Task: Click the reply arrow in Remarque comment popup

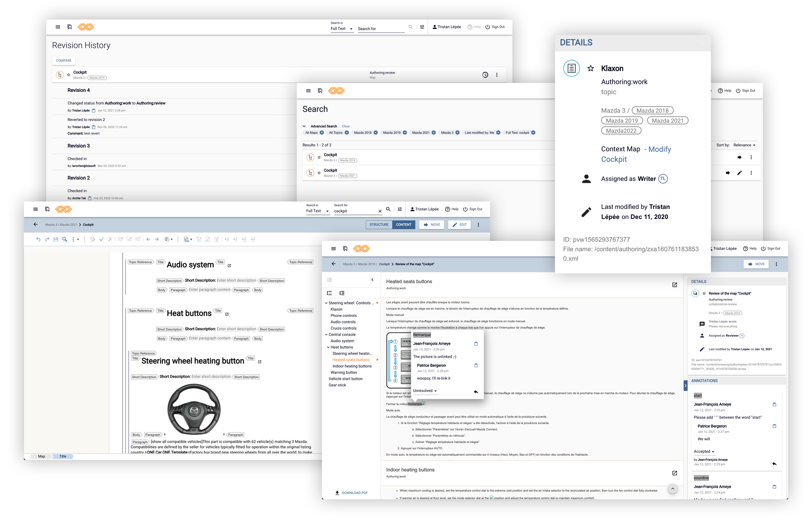Action: (476, 392)
